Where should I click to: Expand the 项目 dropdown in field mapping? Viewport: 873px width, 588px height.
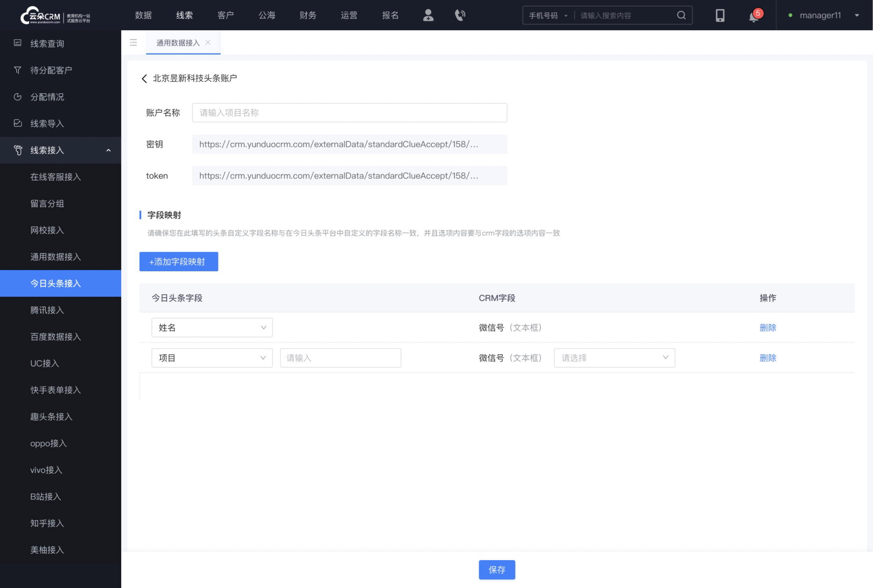pyautogui.click(x=210, y=358)
